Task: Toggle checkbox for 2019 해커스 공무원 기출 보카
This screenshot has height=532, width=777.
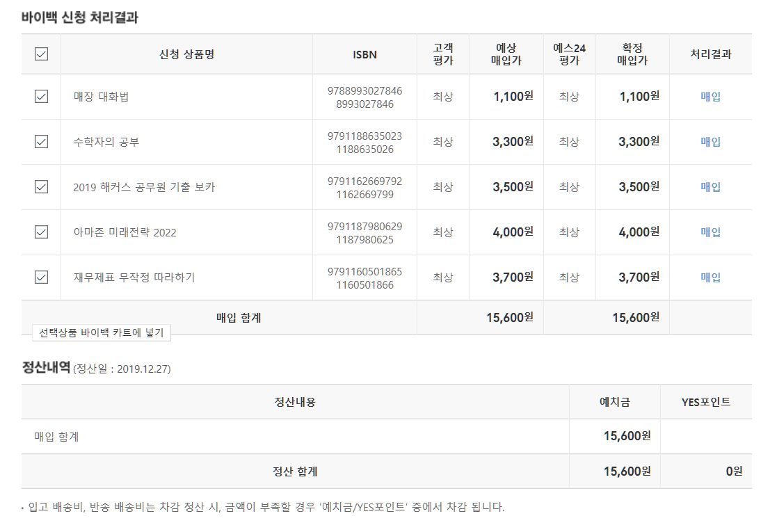Action: pyautogui.click(x=42, y=187)
